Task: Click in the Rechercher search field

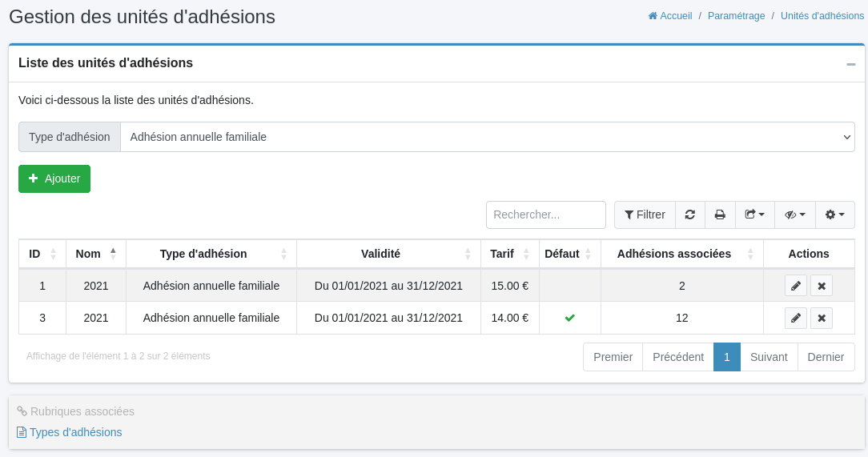Action: tap(545, 214)
